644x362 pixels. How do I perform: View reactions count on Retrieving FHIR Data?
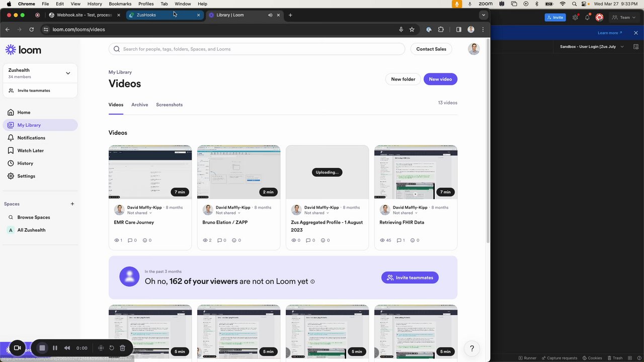[x=415, y=240]
